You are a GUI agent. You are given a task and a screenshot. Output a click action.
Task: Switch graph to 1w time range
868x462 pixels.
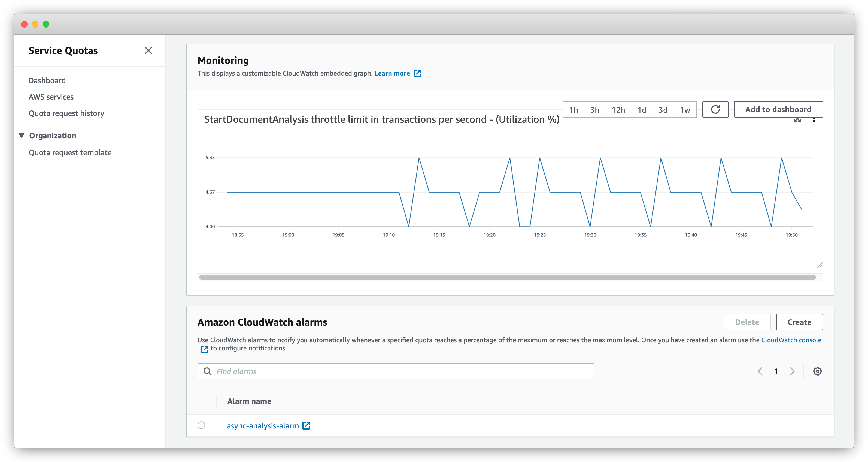click(685, 110)
